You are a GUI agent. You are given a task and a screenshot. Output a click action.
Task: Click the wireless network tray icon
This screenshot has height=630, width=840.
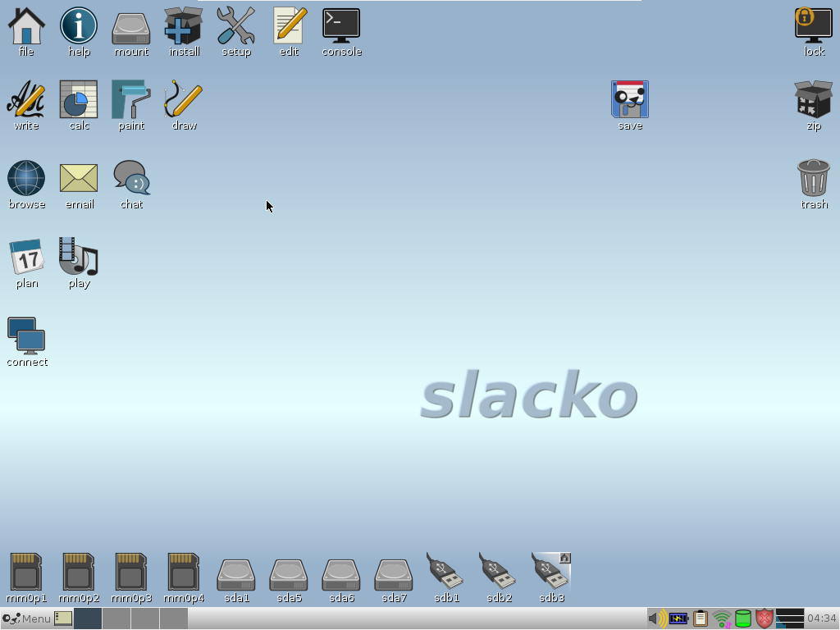tap(722, 619)
